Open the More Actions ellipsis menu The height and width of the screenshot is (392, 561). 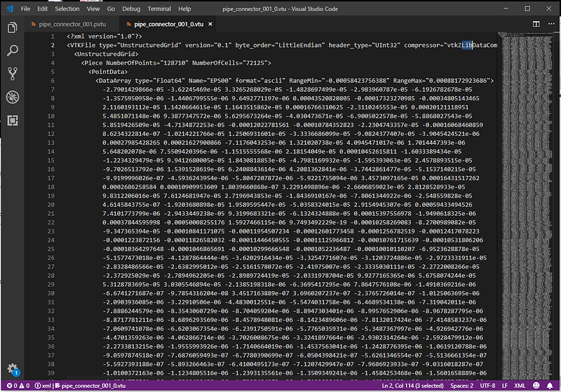551,24
